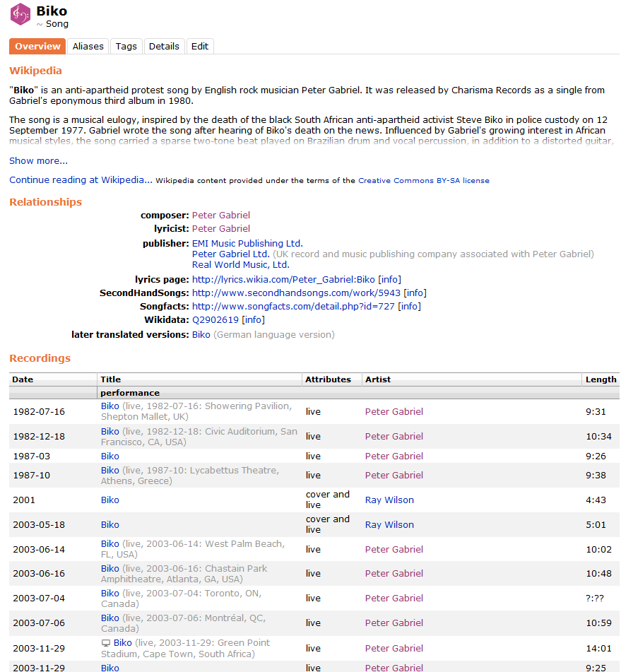This screenshot has width=621, height=672.
Task: Open the Biko recording from Lycabettus Theatre, Athens
Action: point(110,471)
